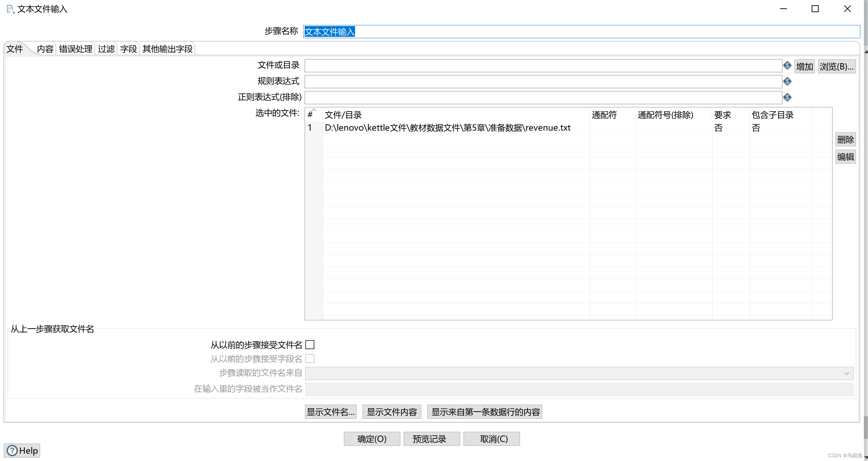Screen dimensions: 868x461
Task: Click 显示文件内容 button
Action: (392, 412)
